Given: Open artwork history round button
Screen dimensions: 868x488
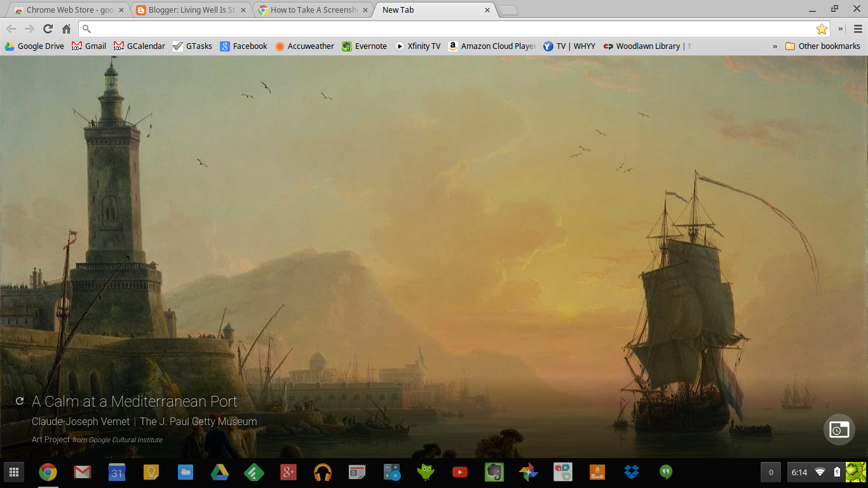Looking at the screenshot, I should 839,430.
